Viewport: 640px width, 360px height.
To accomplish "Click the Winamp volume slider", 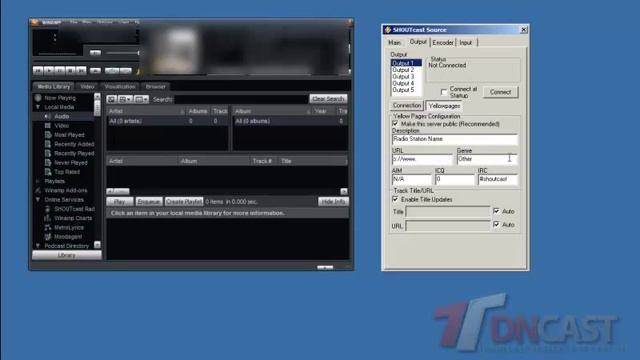I will (122, 53).
